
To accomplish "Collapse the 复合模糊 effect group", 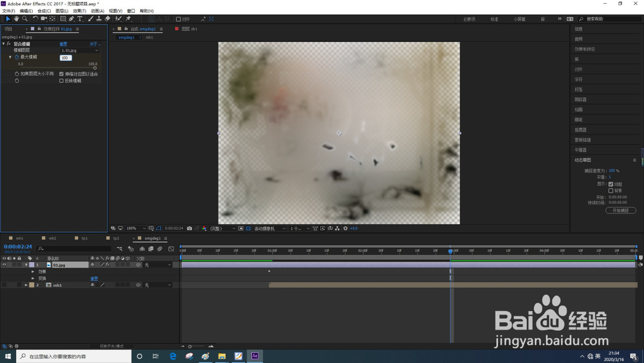I will [4, 44].
